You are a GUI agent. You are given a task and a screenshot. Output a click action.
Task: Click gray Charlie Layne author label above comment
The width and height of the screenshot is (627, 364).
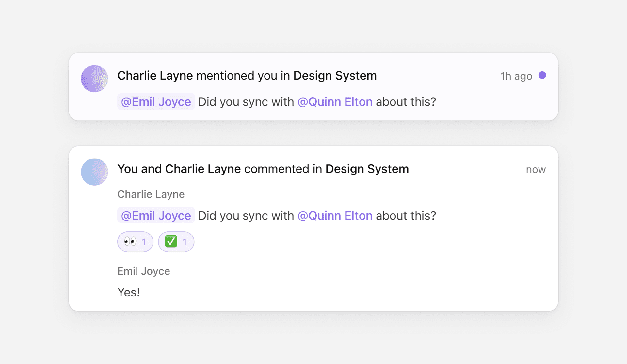pos(151,194)
